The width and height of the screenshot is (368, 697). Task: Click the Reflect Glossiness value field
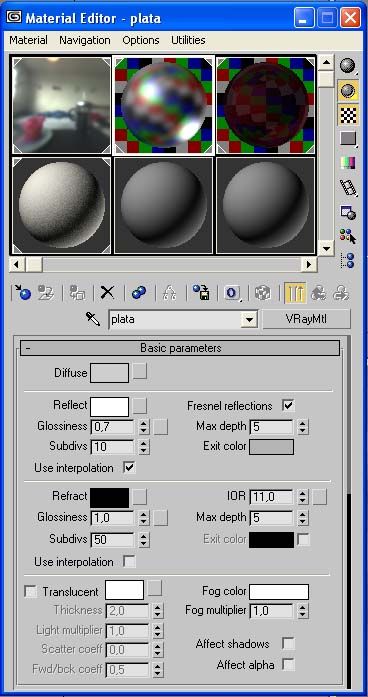pyautogui.click(x=112, y=427)
